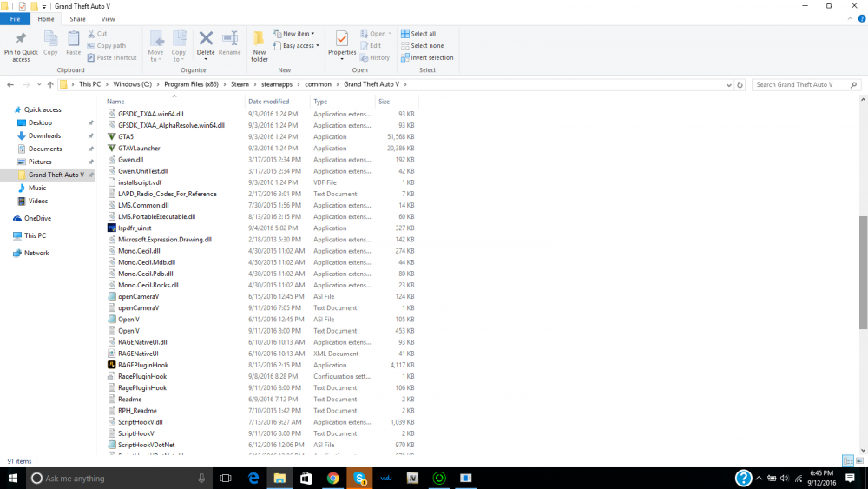Pin folder to Quick access
The height and width of the screenshot is (489, 868).
(x=21, y=46)
